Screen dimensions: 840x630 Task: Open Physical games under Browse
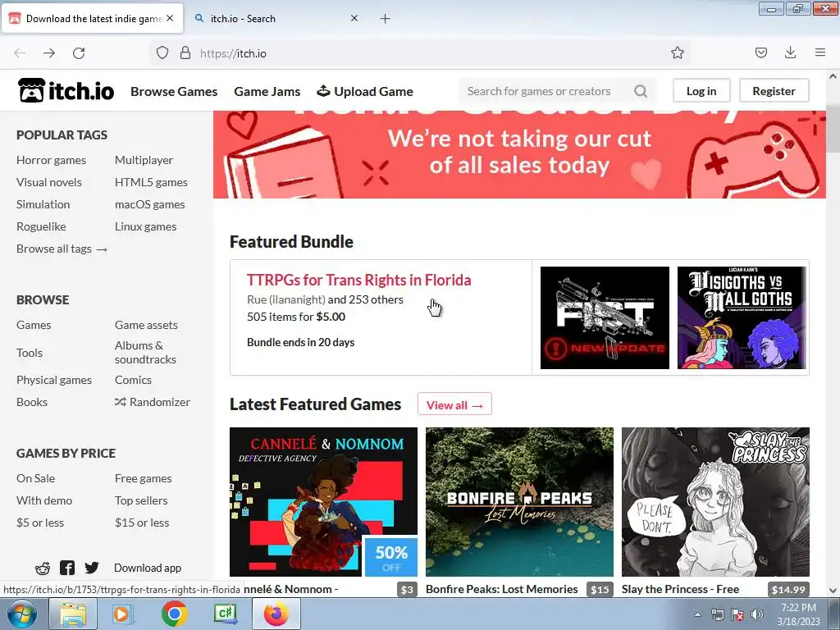(54, 380)
